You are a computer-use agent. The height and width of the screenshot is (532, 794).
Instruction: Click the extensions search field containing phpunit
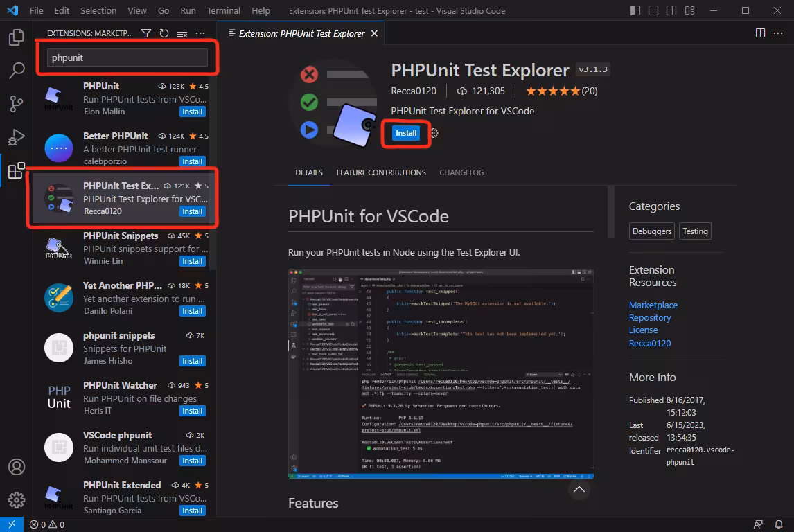[127, 57]
